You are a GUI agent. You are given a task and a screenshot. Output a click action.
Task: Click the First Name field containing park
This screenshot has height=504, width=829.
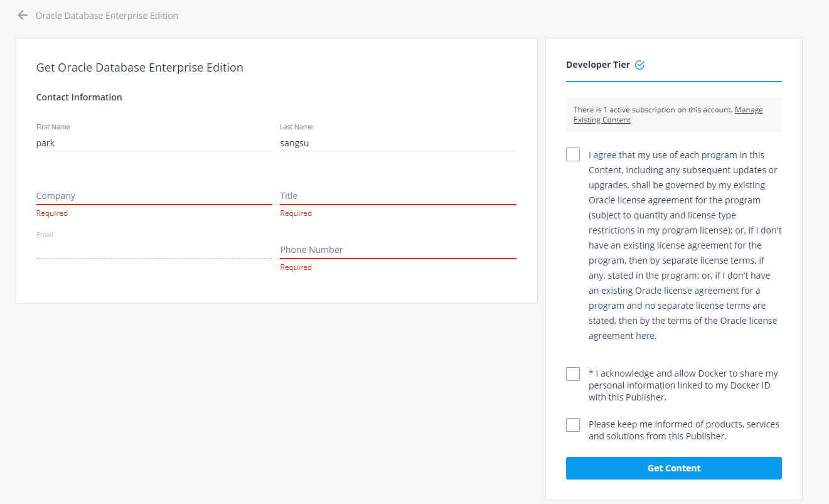coord(154,143)
